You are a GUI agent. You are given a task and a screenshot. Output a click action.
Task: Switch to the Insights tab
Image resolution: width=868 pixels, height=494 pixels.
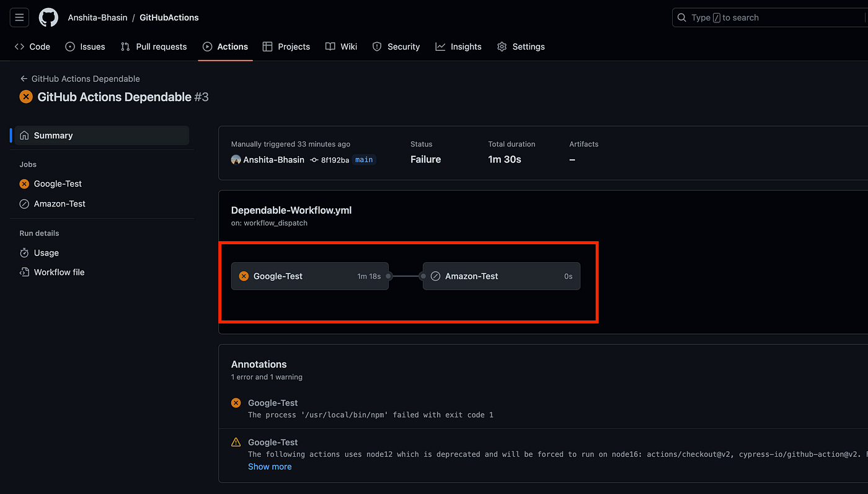point(459,46)
